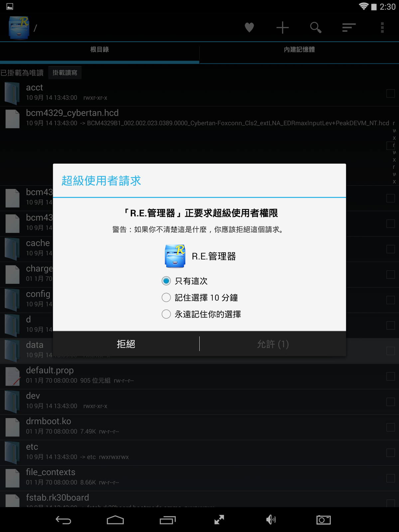Tap the 允許 (1) allow button

(x=273, y=344)
